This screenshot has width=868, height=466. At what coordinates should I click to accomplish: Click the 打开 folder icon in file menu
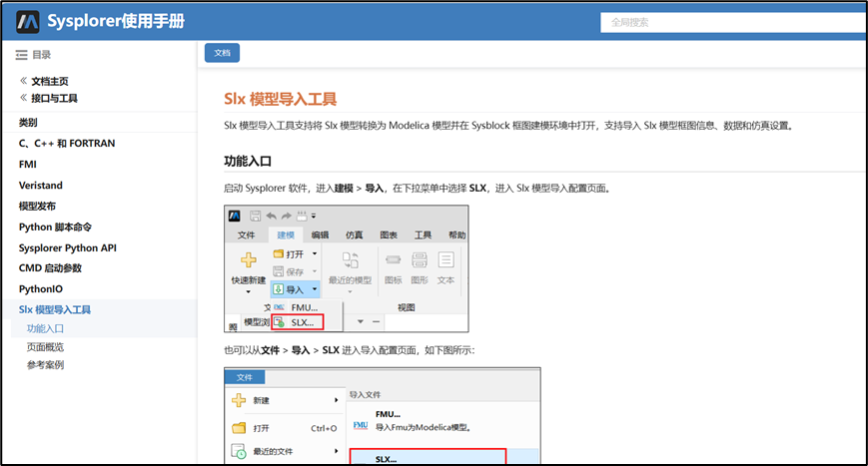point(239,428)
